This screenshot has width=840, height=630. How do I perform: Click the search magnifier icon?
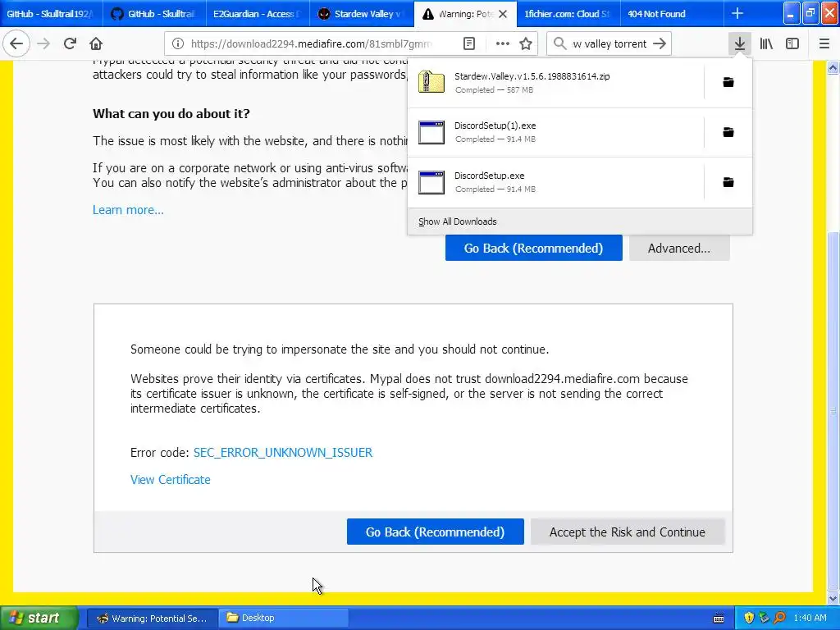click(559, 44)
